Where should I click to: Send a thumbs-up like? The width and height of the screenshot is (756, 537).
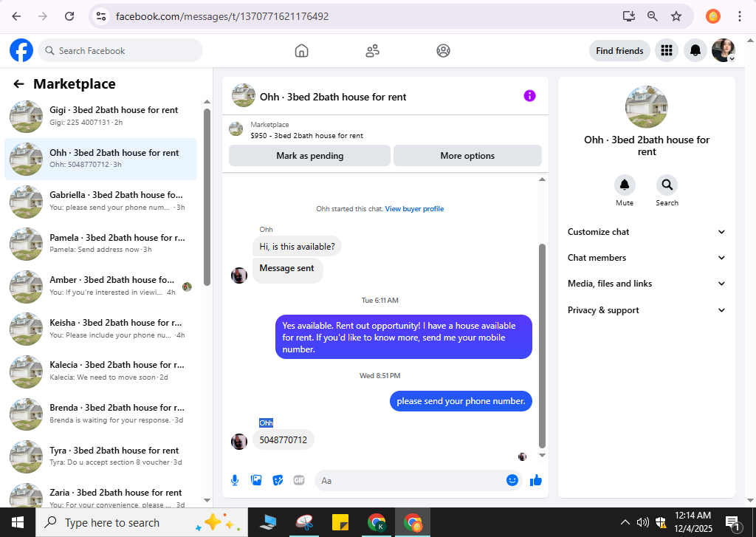click(536, 480)
